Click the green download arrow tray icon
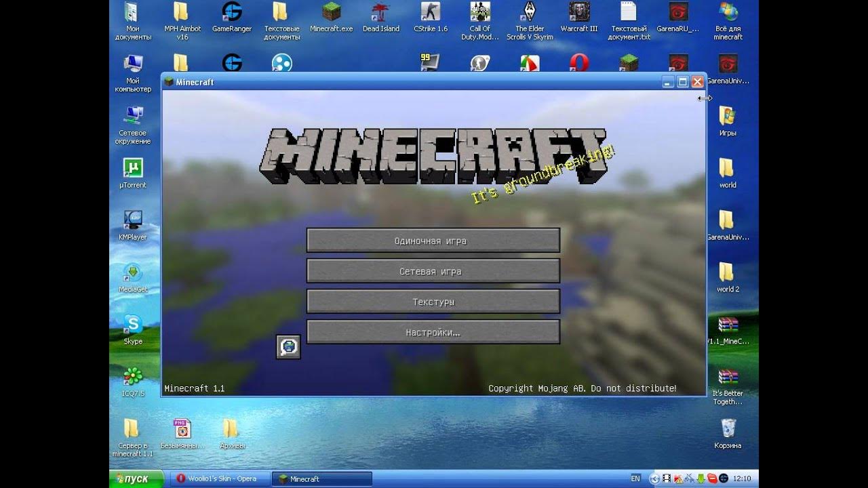Viewport: 868px width, 488px height. point(701,479)
